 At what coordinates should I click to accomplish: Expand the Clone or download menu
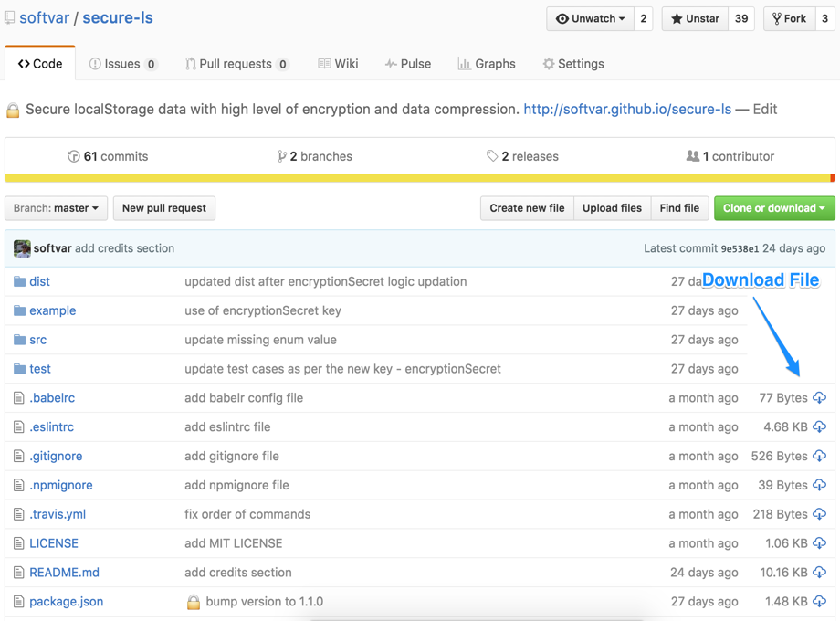(774, 208)
